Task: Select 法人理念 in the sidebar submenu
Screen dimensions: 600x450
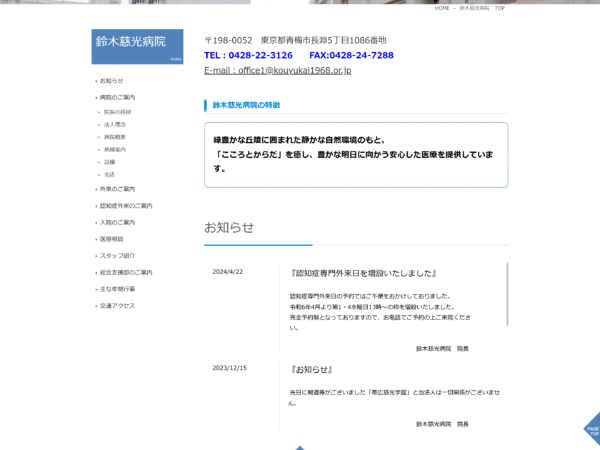Action: (115, 124)
